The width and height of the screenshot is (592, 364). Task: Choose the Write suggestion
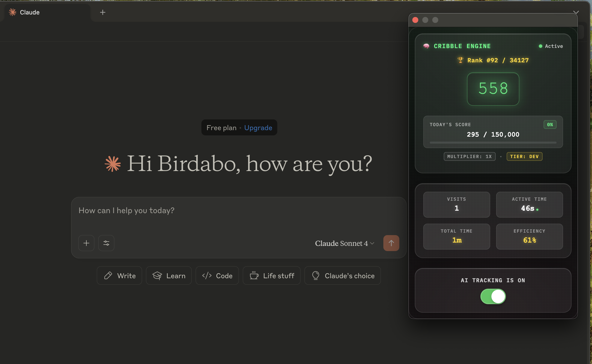click(x=119, y=275)
